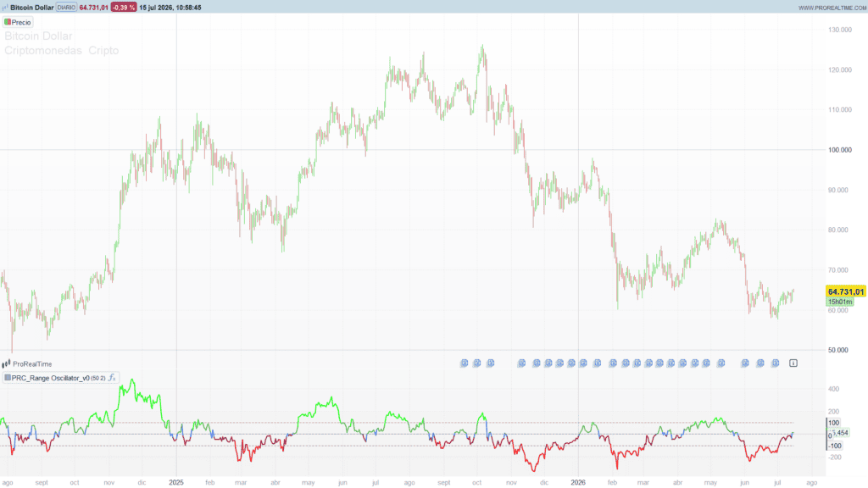
Task: Open the leftmost news document marker on timeline
Action: click(464, 363)
